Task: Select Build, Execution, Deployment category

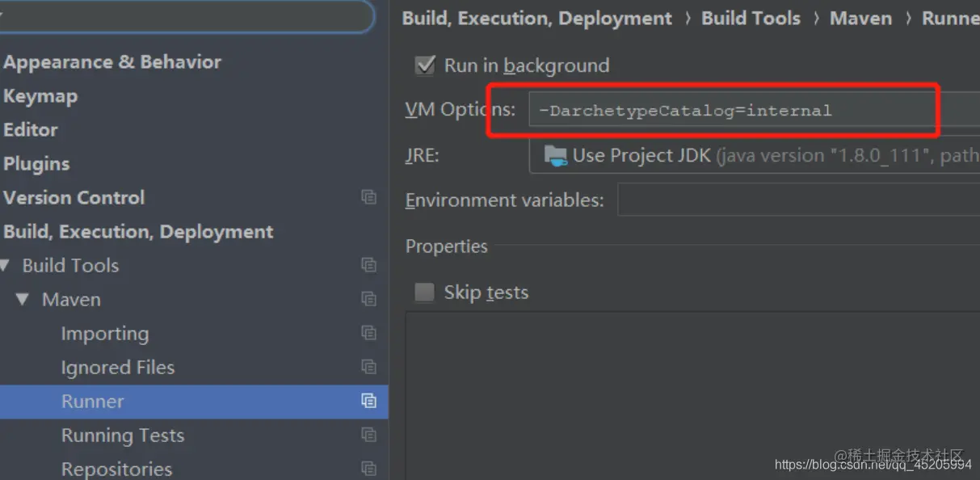Action: 138,232
